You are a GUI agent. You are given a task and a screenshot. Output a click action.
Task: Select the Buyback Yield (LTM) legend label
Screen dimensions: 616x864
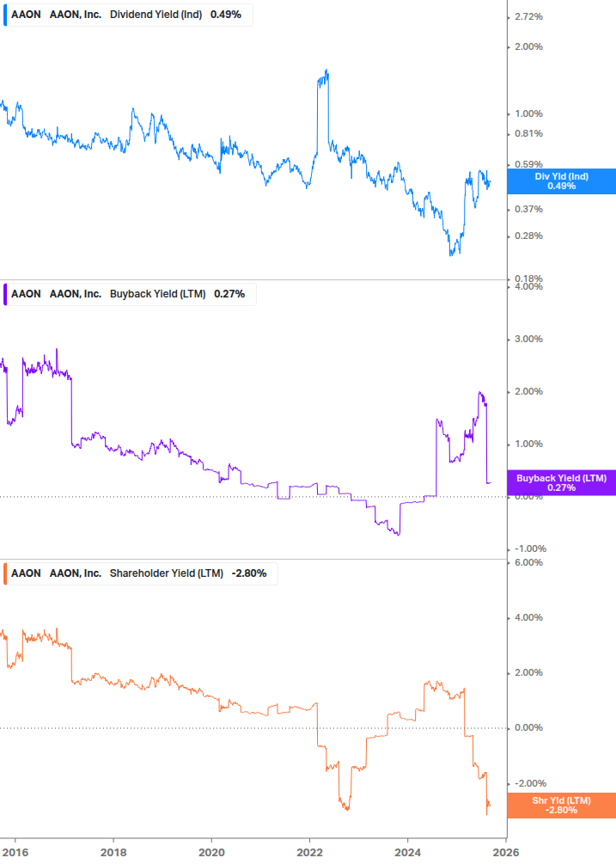tap(158, 293)
